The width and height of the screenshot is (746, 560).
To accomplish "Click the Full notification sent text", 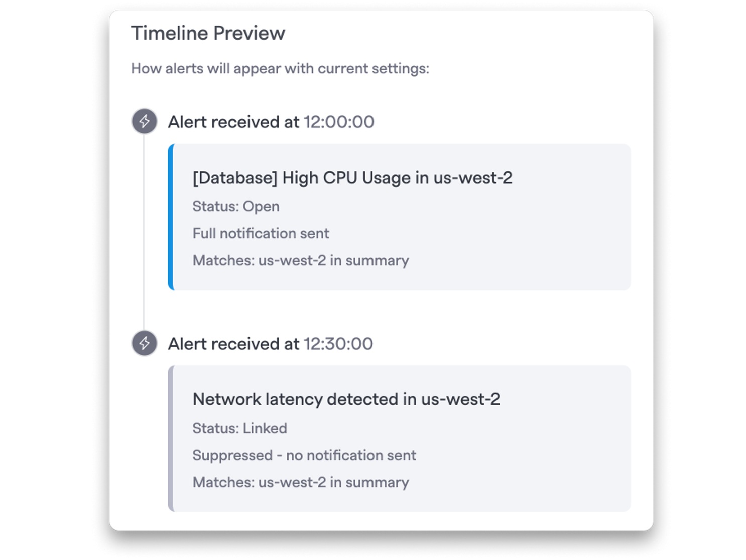I will (261, 233).
